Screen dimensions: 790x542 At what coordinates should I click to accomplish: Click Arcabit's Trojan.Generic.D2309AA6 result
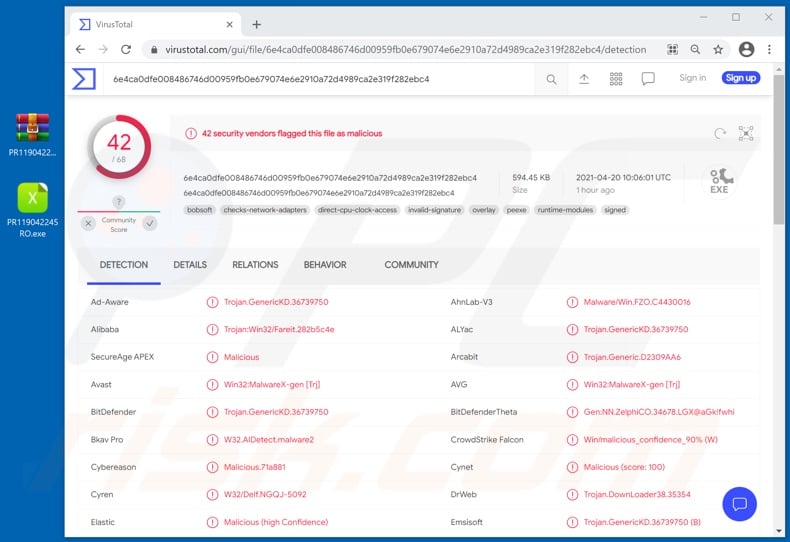tap(632, 357)
